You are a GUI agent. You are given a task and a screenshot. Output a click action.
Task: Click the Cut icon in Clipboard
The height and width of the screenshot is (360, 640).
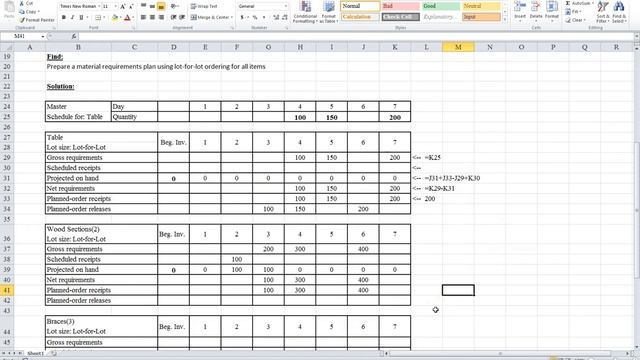pos(22,4)
